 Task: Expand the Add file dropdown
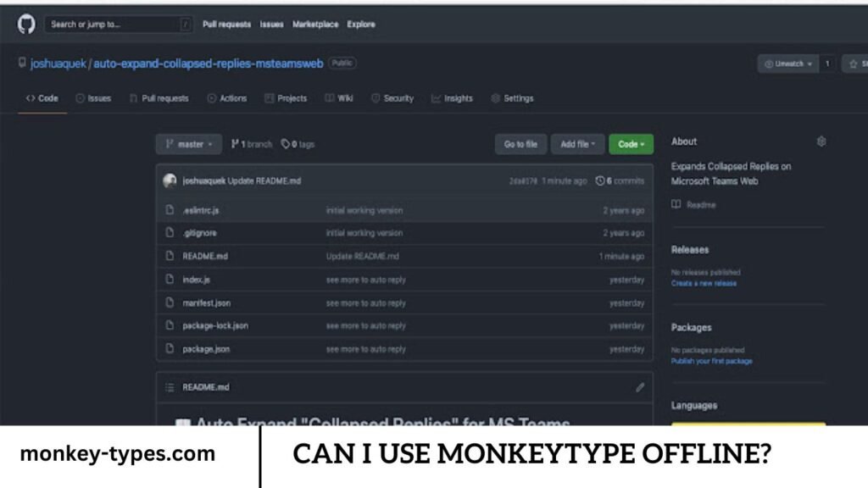tap(577, 144)
